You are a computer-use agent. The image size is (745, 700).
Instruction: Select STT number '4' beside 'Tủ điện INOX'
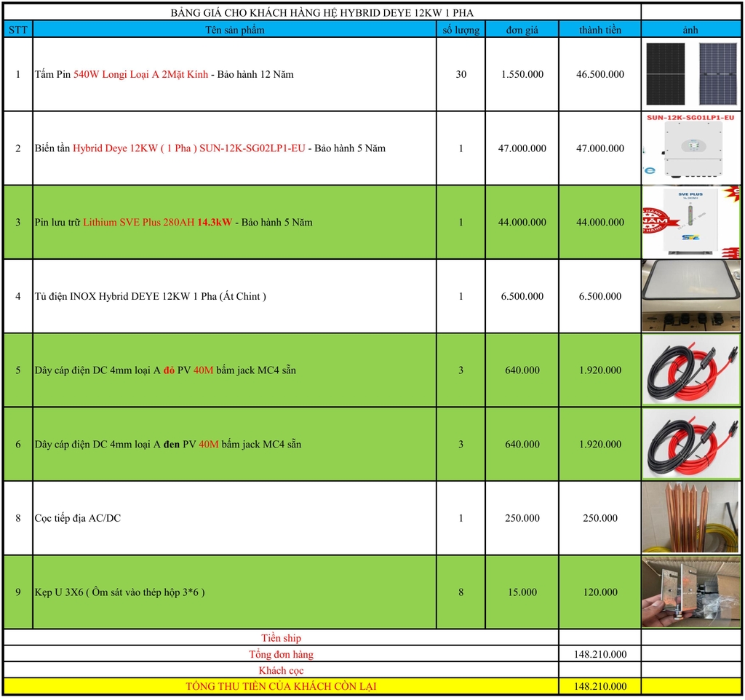pyautogui.click(x=18, y=296)
